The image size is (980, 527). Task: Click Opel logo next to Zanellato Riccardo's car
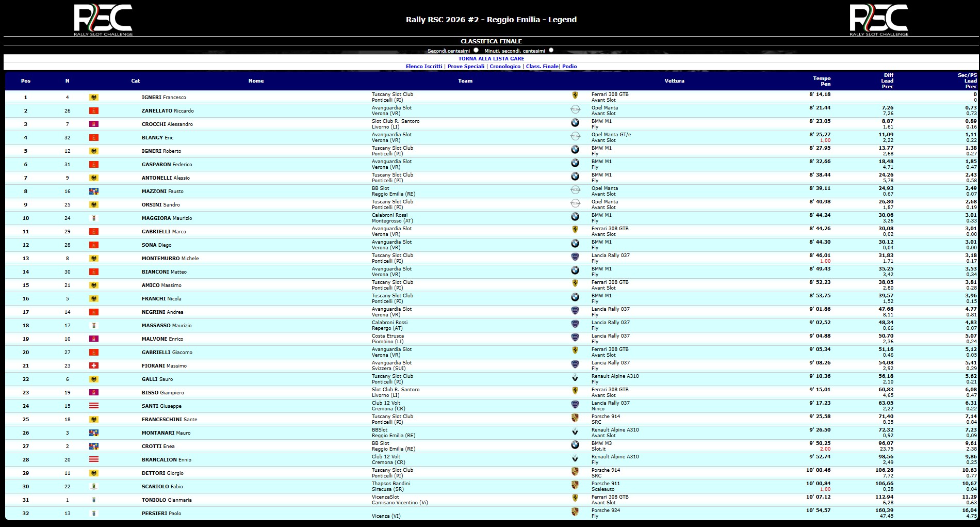tap(575, 109)
